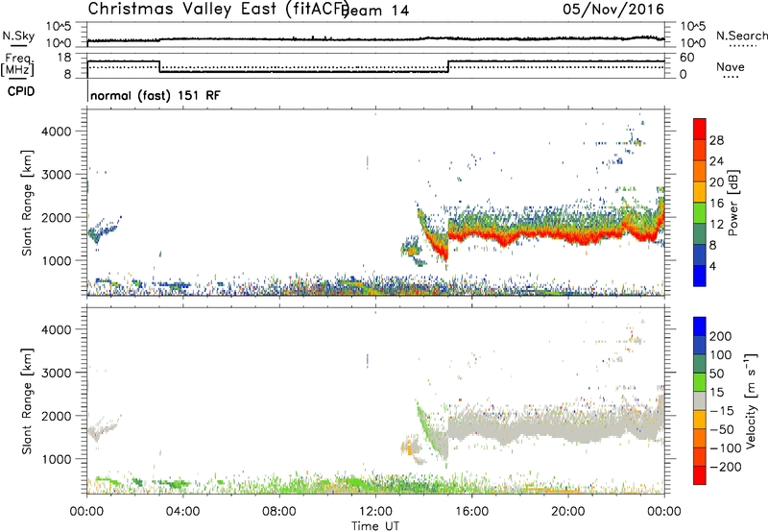Click the Power [dB] colorbar title

(732, 203)
